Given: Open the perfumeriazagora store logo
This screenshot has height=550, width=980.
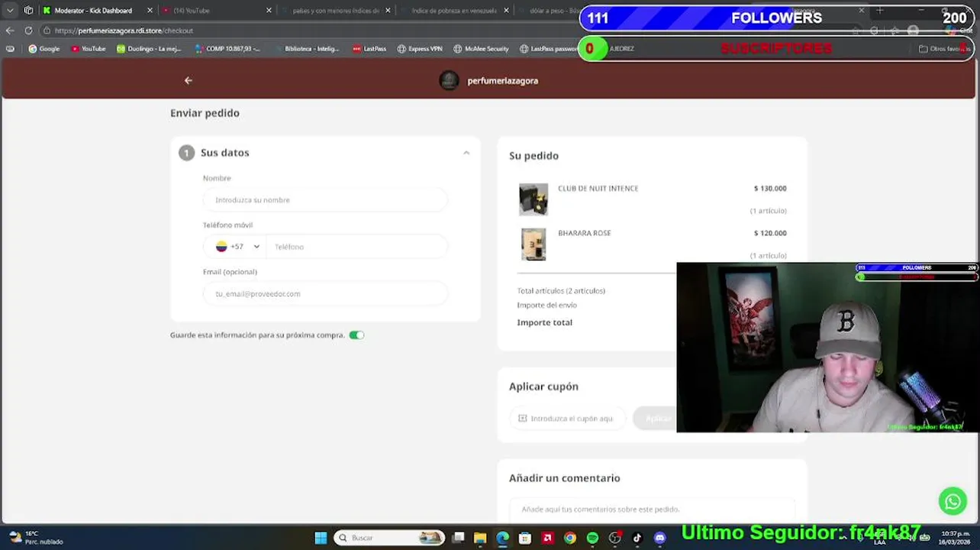Looking at the screenshot, I should (x=449, y=80).
